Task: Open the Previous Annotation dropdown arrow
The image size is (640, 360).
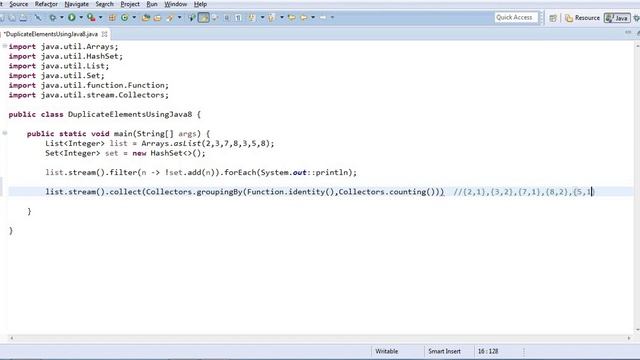Action: coord(282,18)
